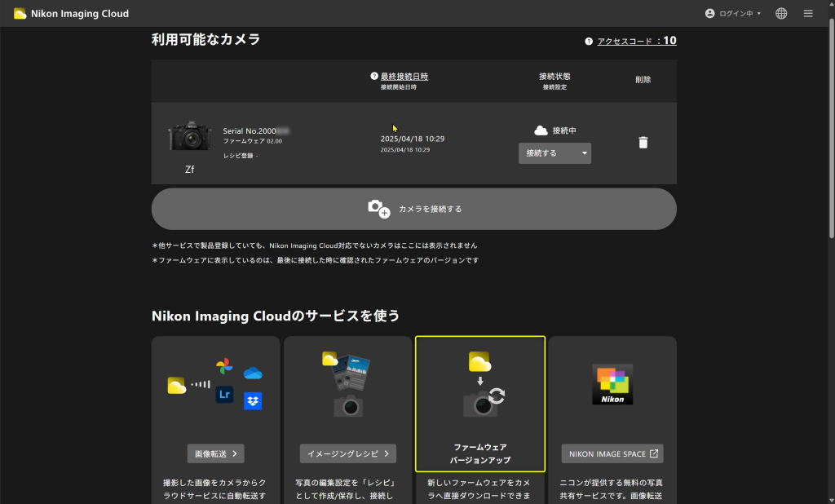Viewport: 835px width, 504px height.
Task: Delete the Zf camera with trash icon
Action: click(643, 143)
